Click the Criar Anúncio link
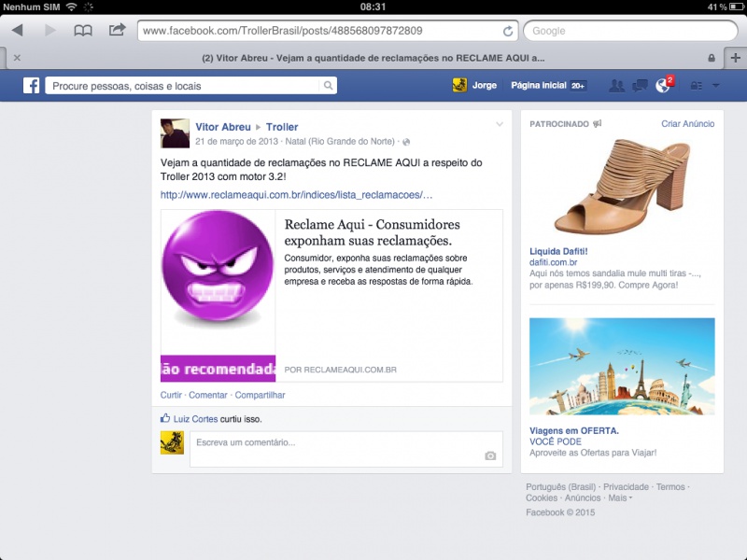 click(687, 124)
